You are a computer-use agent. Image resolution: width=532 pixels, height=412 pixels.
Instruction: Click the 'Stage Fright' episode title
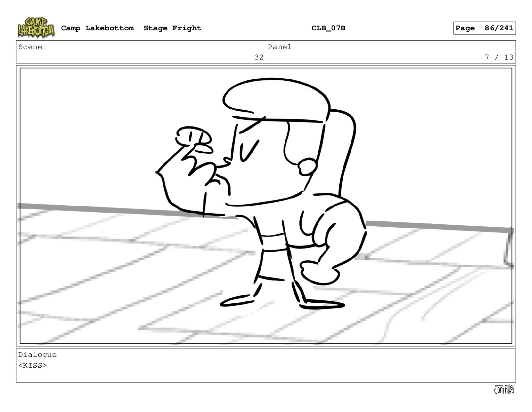(x=172, y=28)
